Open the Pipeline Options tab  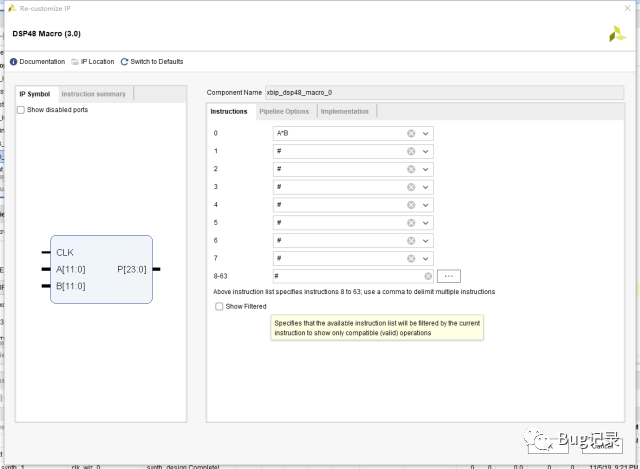tap(284, 111)
